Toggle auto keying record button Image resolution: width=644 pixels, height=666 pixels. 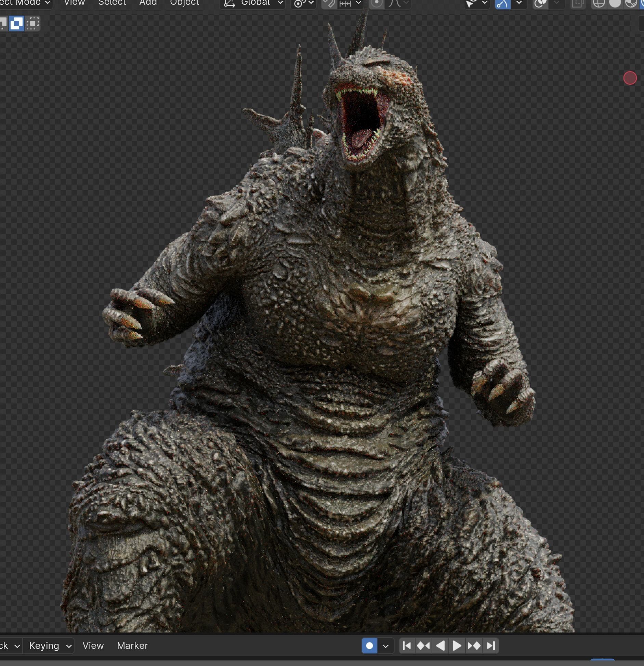369,646
